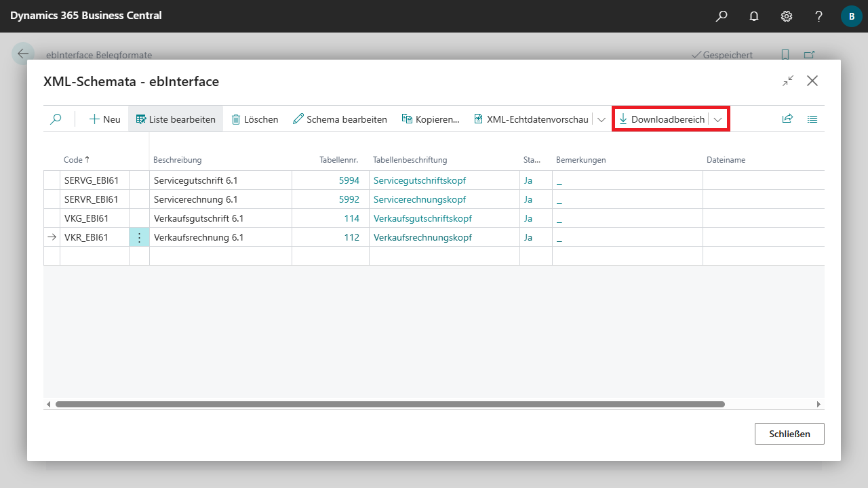Click the Tabellenbeschriftung column header
The width and height of the screenshot is (868, 488).
click(x=410, y=160)
